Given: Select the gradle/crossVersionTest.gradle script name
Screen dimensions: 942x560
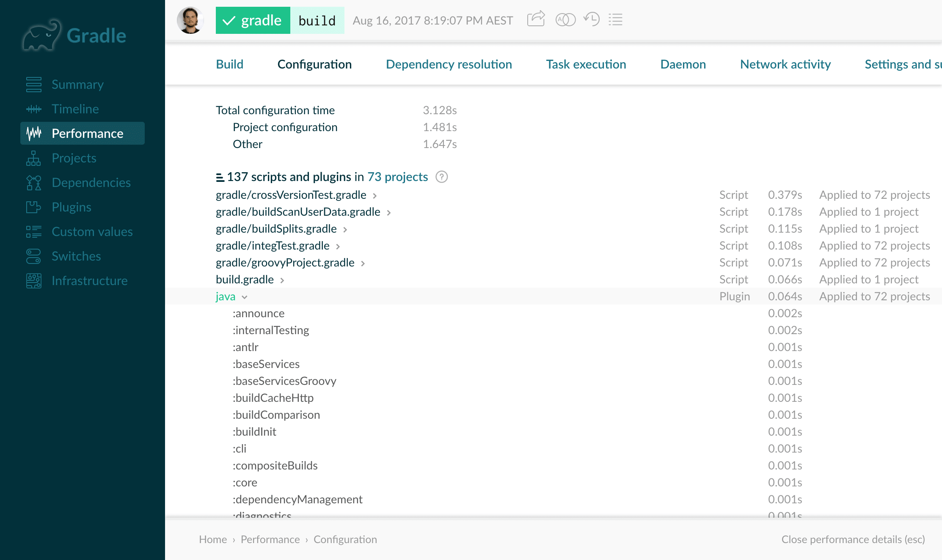Looking at the screenshot, I should (291, 195).
